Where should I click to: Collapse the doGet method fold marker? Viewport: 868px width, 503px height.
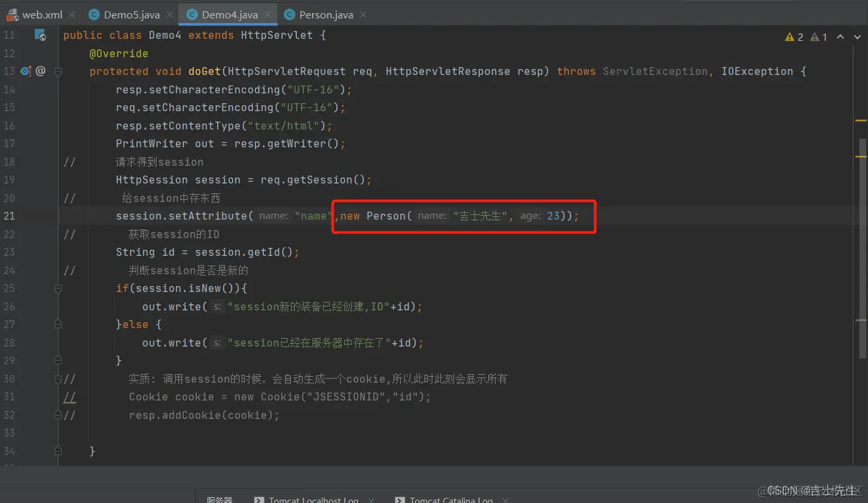click(x=58, y=72)
